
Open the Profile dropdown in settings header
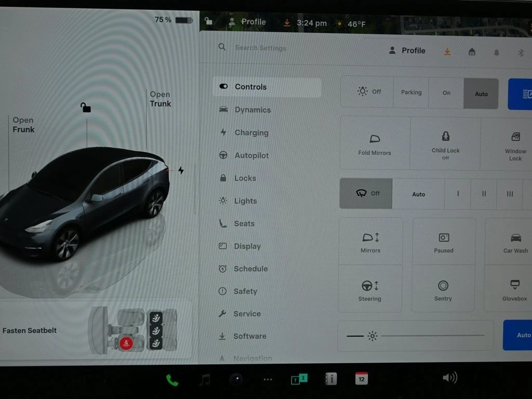pyautogui.click(x=407, y=50)
